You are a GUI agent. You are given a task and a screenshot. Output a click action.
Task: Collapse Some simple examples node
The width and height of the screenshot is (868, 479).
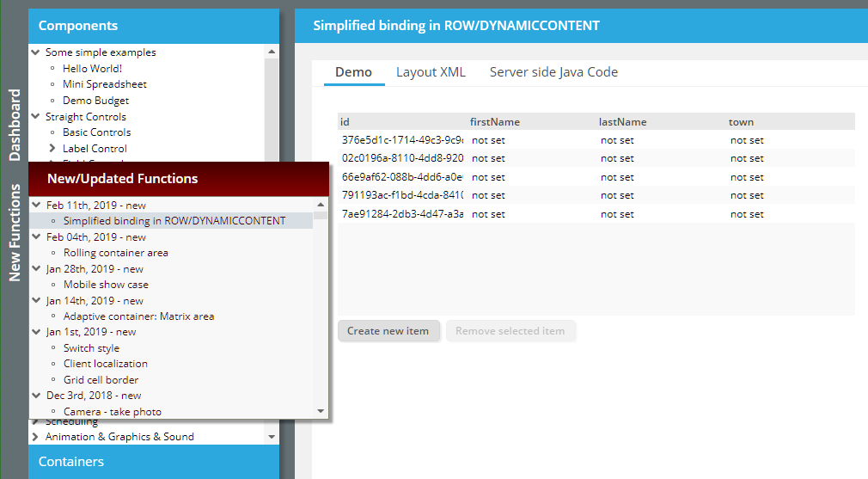pyautogui.click(x=35, y=52)
